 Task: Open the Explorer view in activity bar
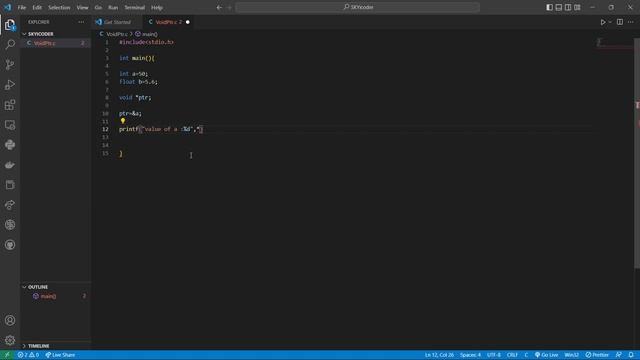click(x=10, y=25)
